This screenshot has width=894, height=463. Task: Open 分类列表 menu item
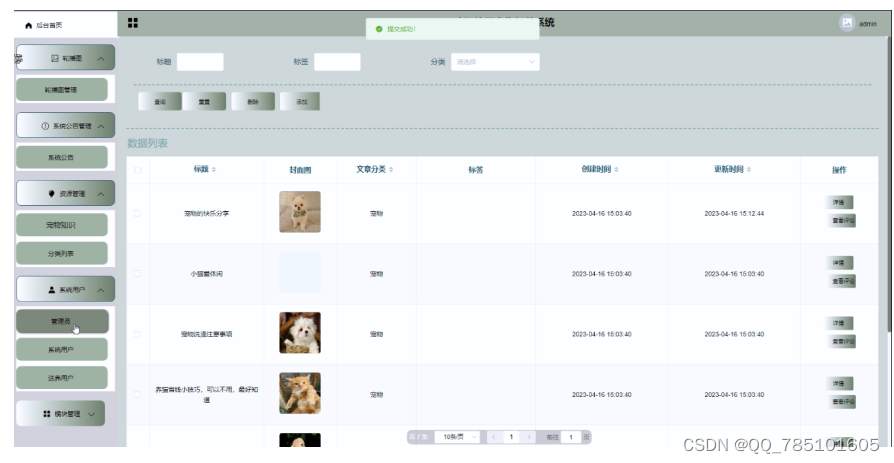click(62, 253)
